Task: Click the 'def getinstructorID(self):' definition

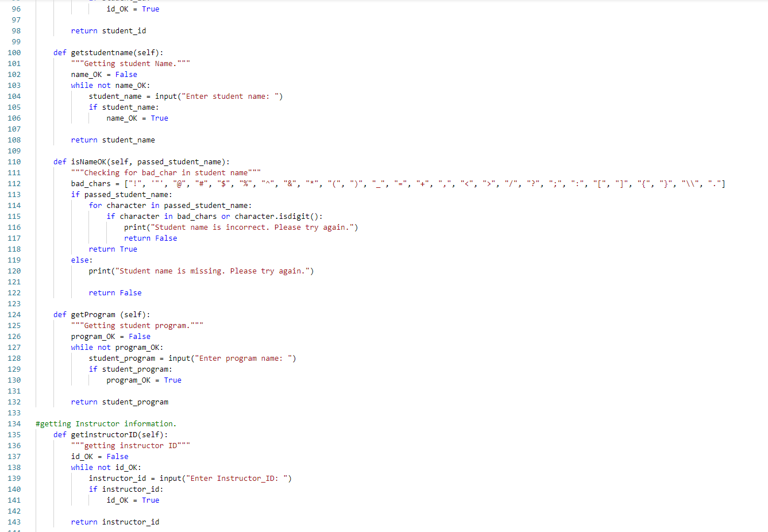Action: pos(111,435)
